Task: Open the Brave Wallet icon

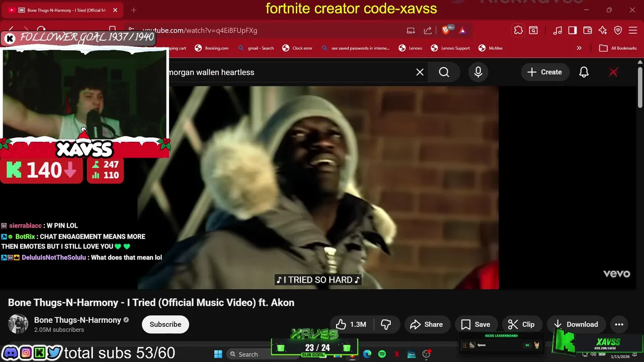Action: 588,31
